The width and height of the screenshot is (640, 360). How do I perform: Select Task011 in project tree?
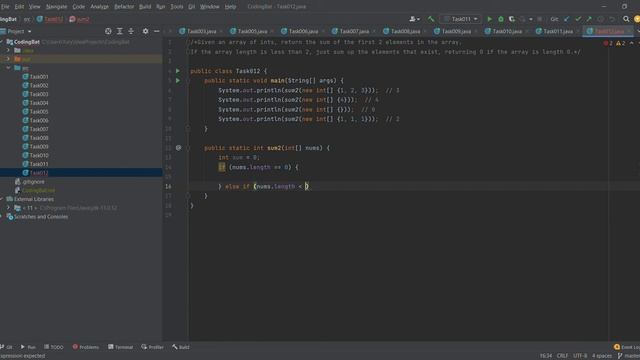[x=39, y=164]
